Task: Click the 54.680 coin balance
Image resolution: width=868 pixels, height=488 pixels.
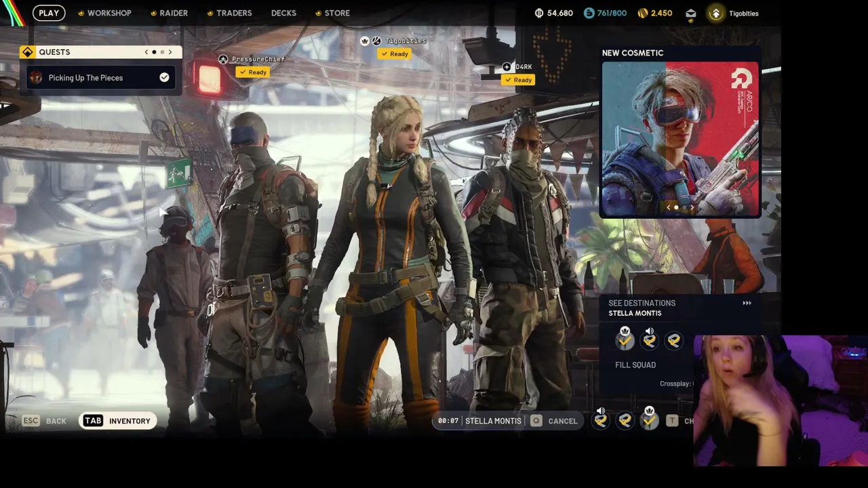Action: coord(560,14)
